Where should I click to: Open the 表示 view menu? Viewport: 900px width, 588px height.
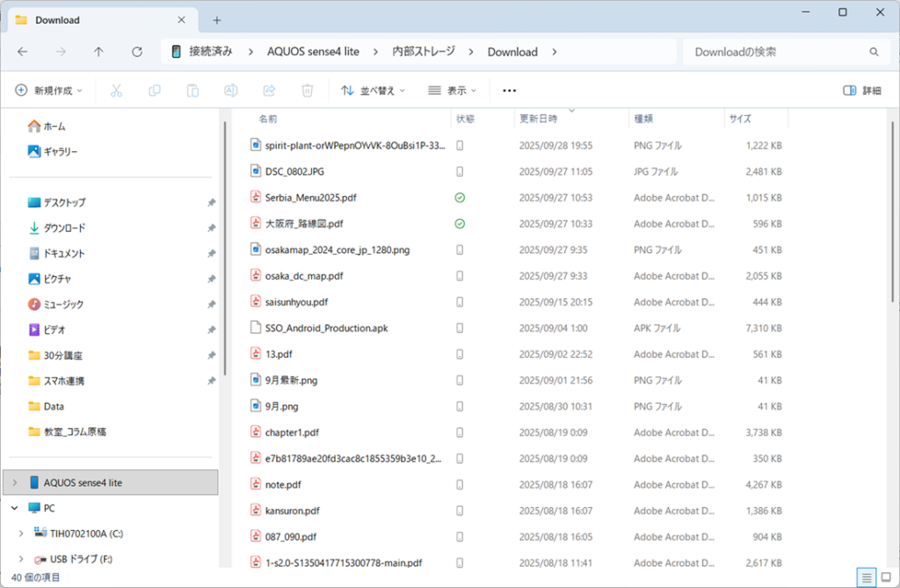[452, 91]
